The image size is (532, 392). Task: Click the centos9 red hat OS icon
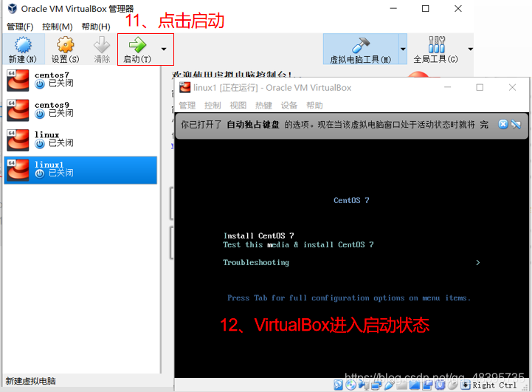(18, 110)
